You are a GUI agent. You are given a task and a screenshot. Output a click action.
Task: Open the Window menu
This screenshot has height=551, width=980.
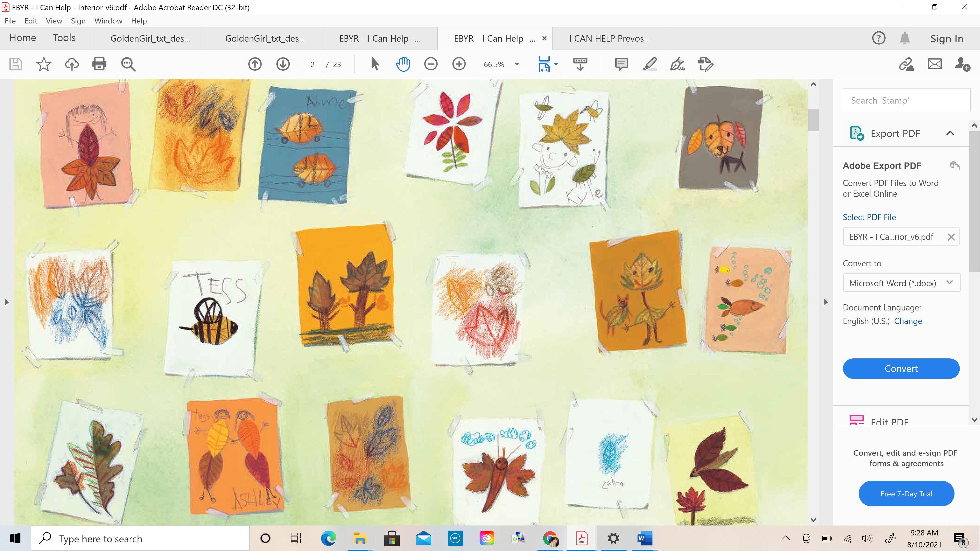(x=108, y=21)
